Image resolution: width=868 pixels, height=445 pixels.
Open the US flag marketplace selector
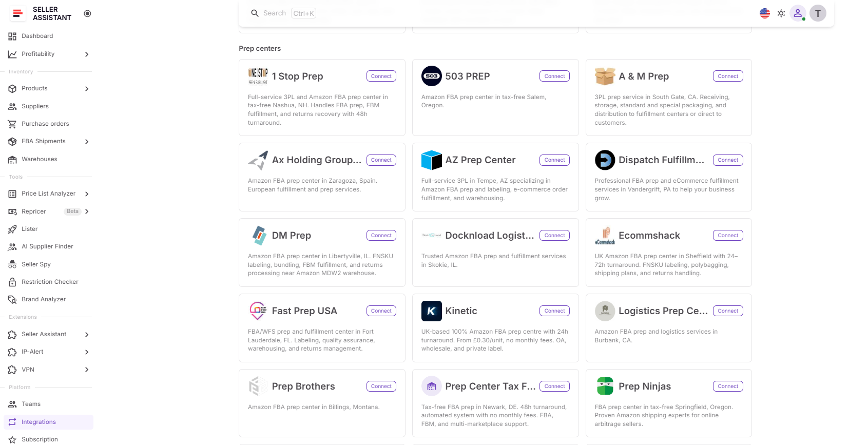tap(765, 13)
